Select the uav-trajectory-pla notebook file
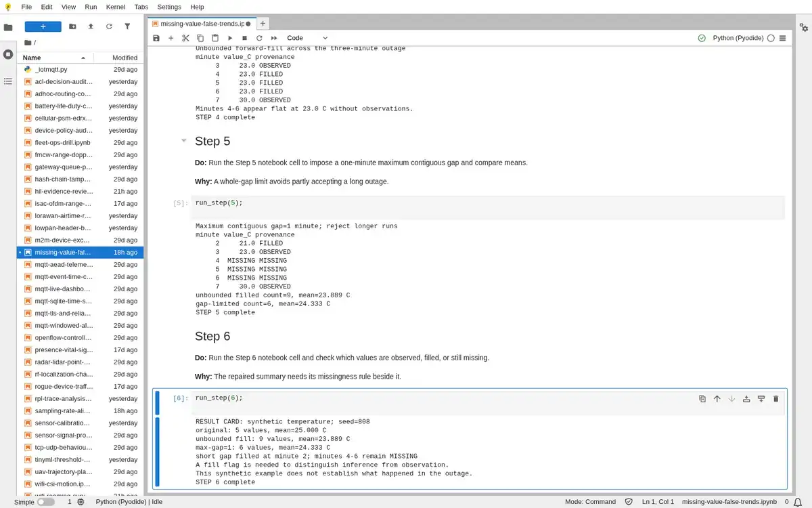This screenshot has height=508, width=812. pos(80,471)
